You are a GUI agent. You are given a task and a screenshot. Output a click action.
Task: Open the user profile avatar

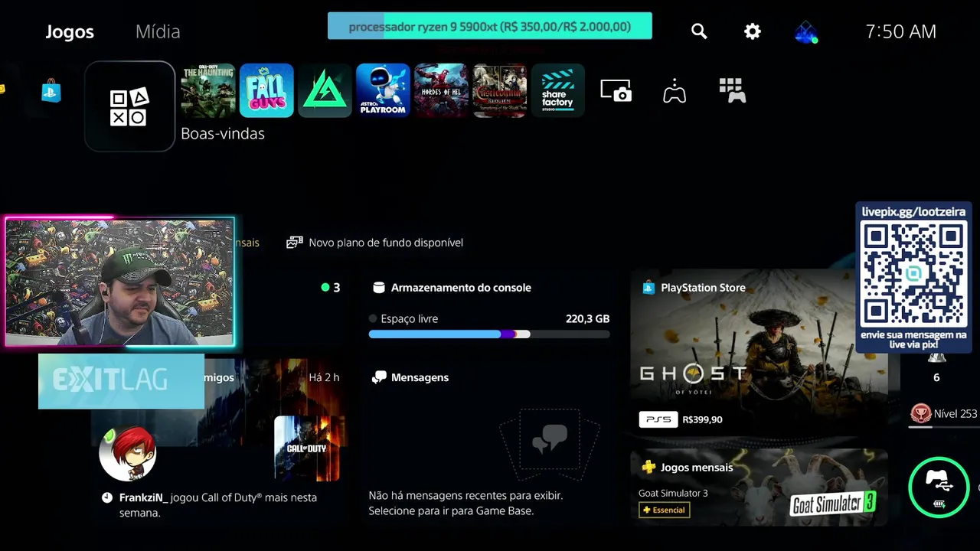point(806,32)
